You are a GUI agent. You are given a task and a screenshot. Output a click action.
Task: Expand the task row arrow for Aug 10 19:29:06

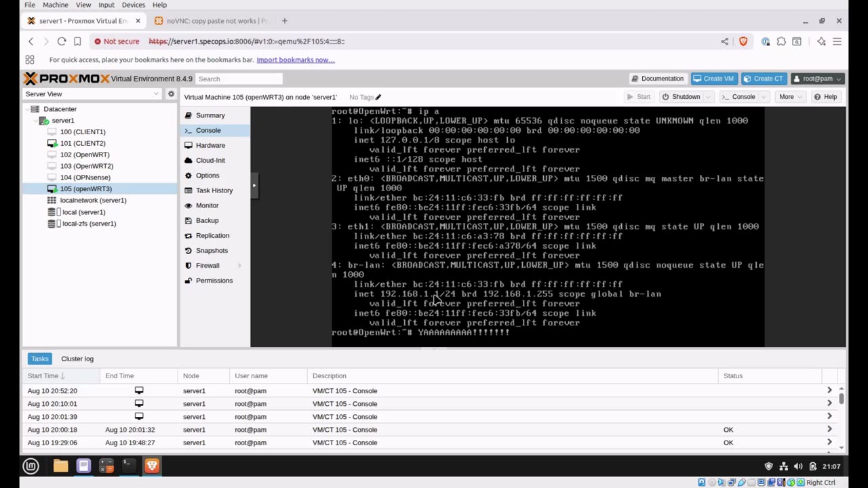coord(829,443)
